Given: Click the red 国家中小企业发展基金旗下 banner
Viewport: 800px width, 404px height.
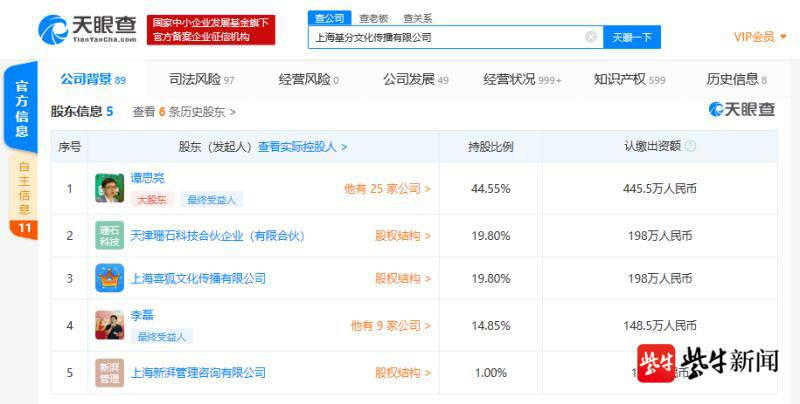Looking at the screenshot, I should tap(211, 30).
